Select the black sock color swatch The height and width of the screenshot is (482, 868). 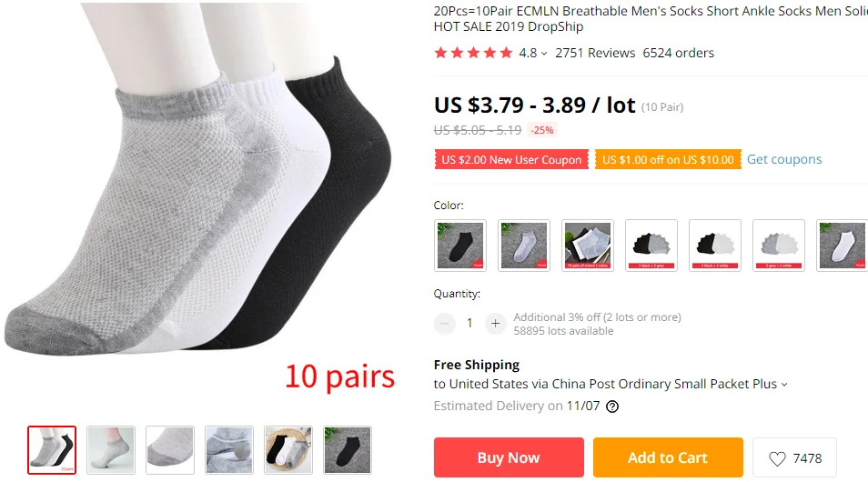click(460, 246)
